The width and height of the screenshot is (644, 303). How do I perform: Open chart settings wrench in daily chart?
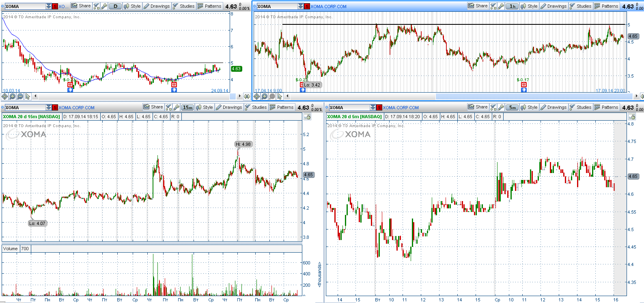(104, 6)
